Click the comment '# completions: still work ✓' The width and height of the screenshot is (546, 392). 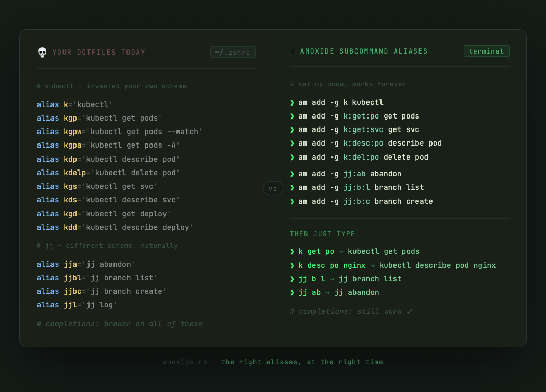(x=352, y=311)
